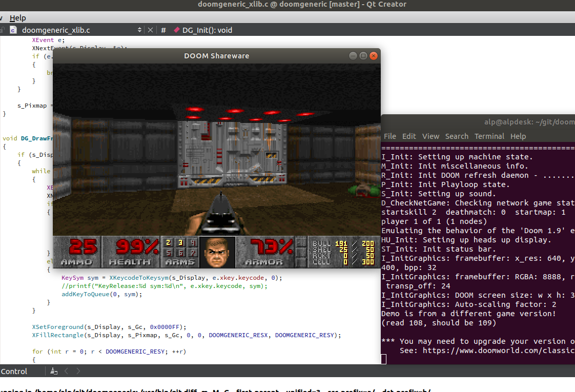Click code line 'XEvent e;'

(x=48, y=40)
